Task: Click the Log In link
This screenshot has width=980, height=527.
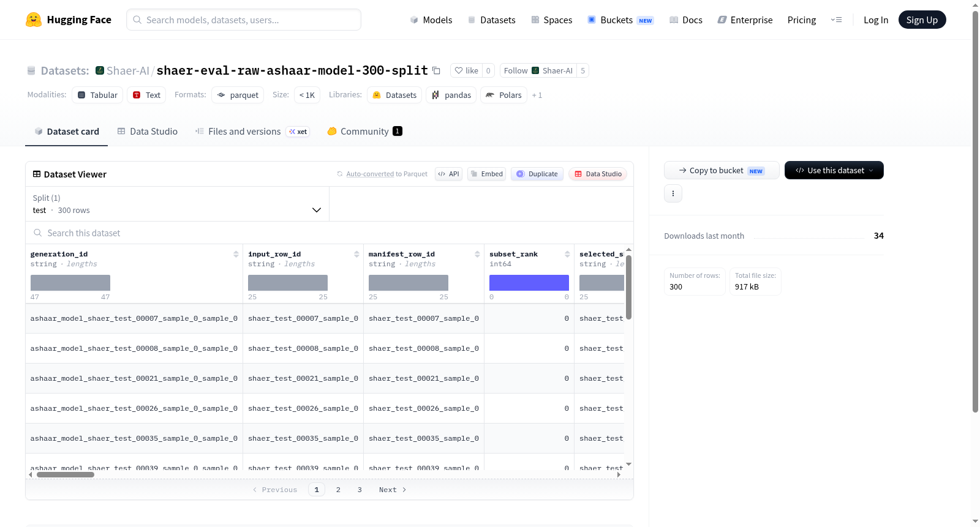Action: [876, 20]
